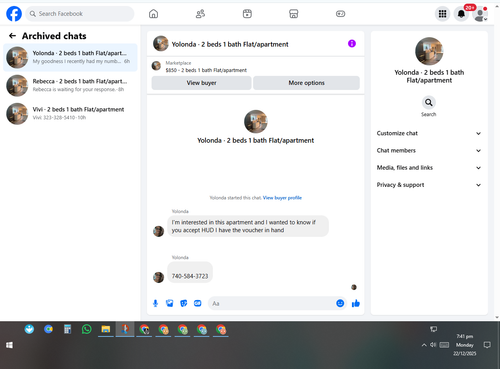Image resolution: width=500 pixels, height=369 pixels.
Task: Click the taskbar clock showing 7:41 pm
Action: pos(465,345)
